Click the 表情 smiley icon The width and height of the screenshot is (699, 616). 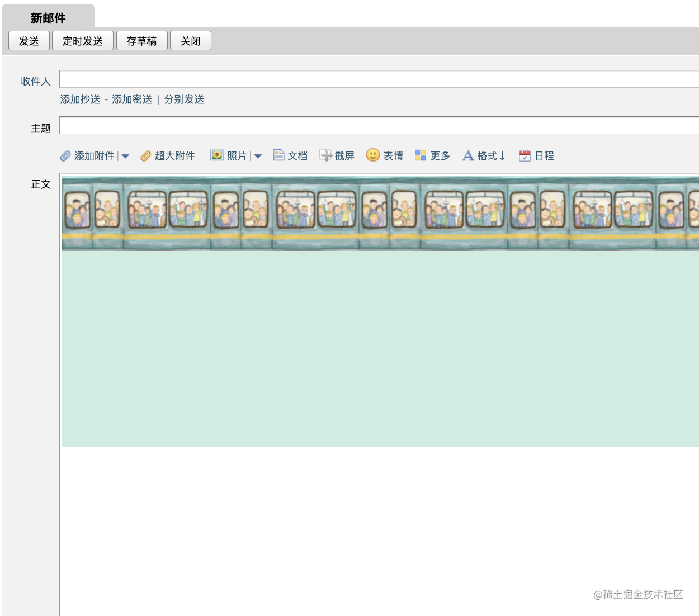pos(373,155)
